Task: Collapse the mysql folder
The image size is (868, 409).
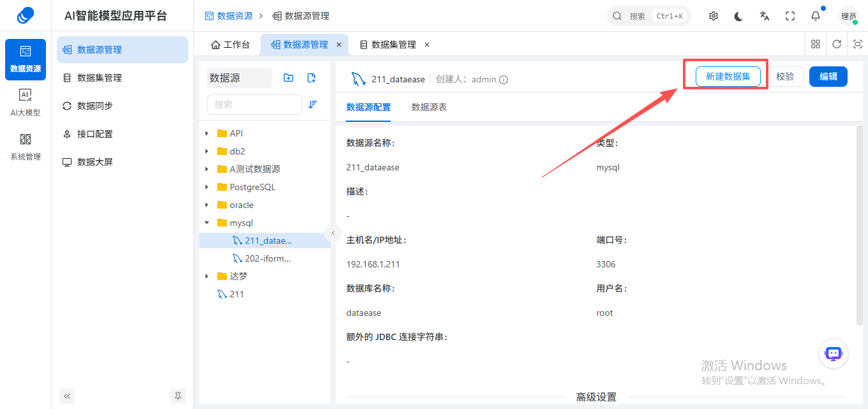Action: point(207,223)
